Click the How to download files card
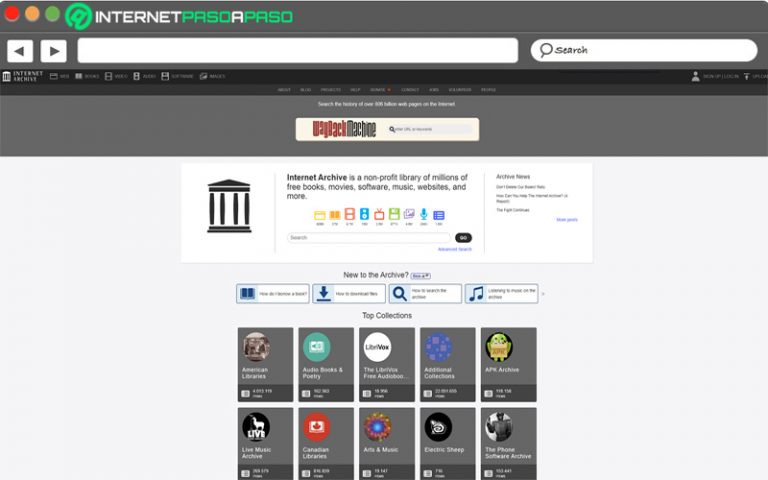The image size is (768, 480). [349, 294]
